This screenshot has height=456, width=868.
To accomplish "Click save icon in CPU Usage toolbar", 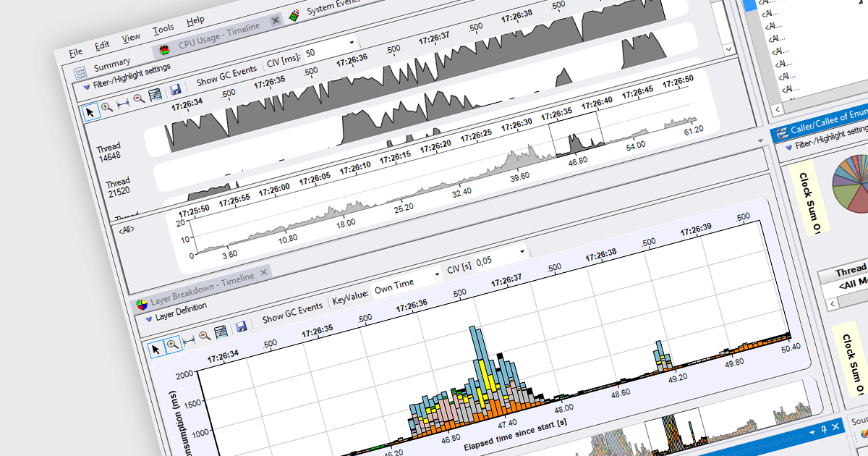I will coord(174,90).
